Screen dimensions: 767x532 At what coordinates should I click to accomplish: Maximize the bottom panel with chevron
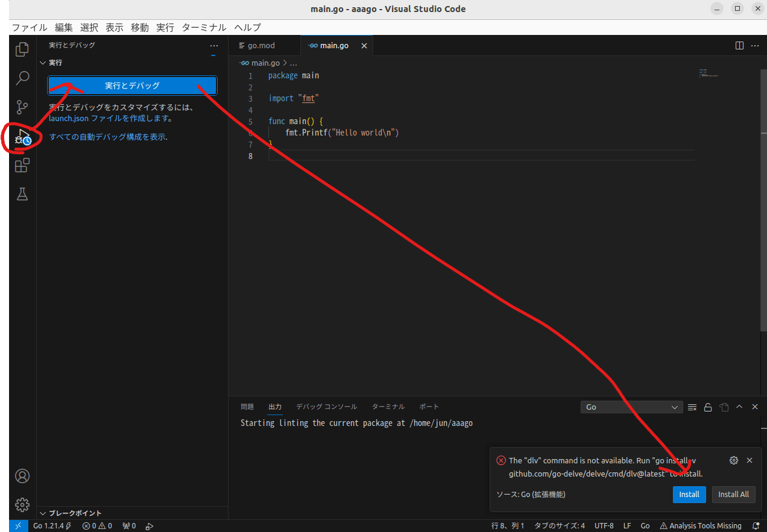click(739, 407)
